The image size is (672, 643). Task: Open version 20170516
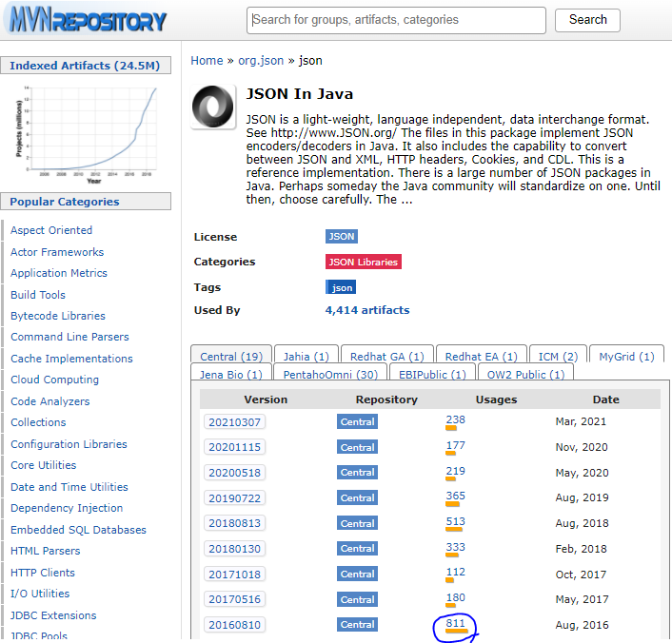(234, 599)
